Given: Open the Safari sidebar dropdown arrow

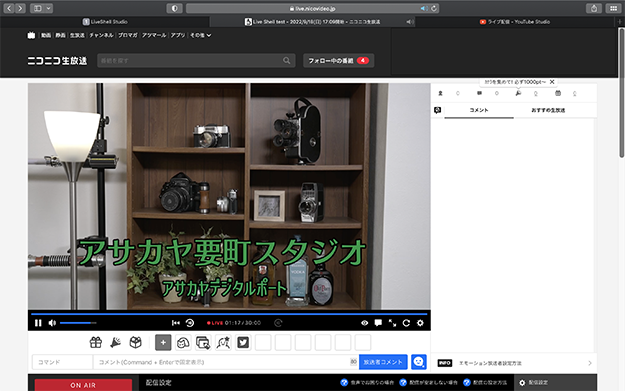Looking at the screenshot, I should pyautogui.click(x=48, y=8).
